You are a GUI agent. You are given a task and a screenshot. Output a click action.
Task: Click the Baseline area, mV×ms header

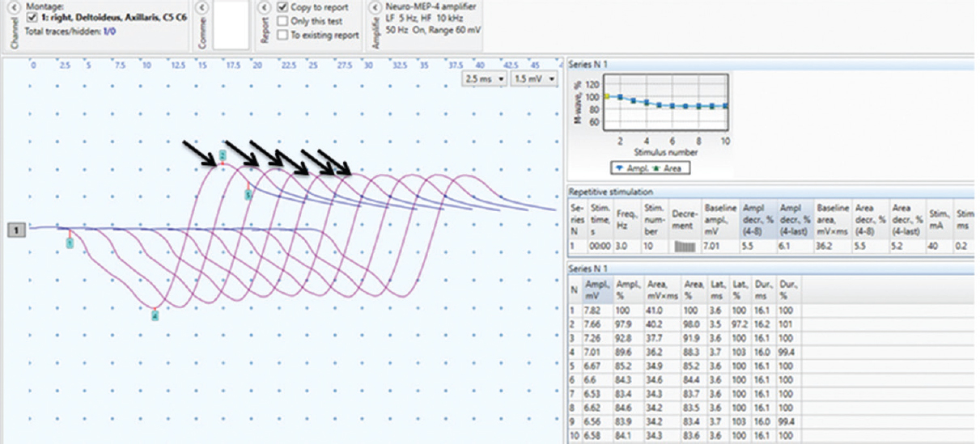(833, 218)
